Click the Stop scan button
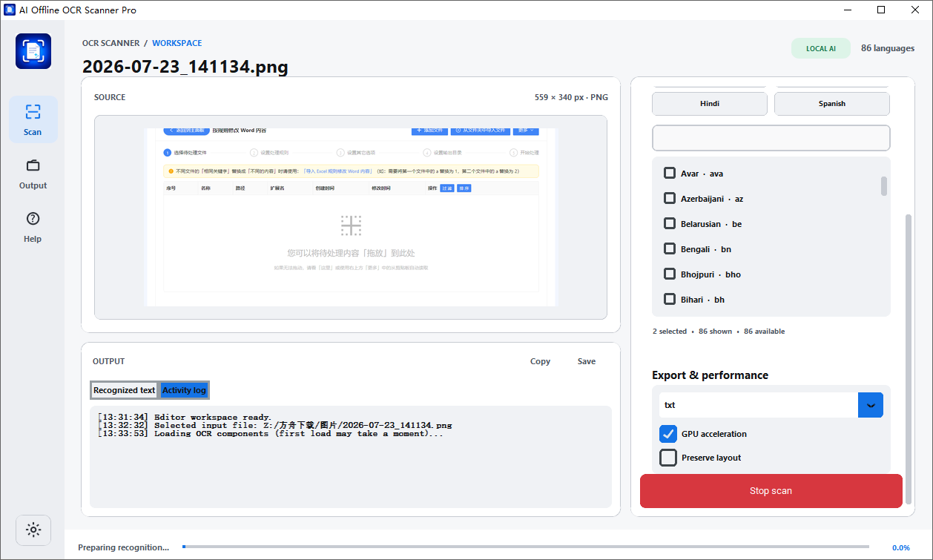Screen dimensions: 933x560 771,491
